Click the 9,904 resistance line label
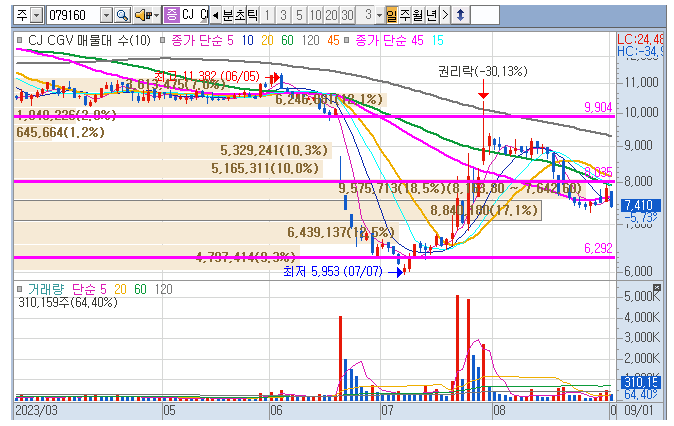The height and width of the screenshot is (426, 674). [x=598, y=107]
